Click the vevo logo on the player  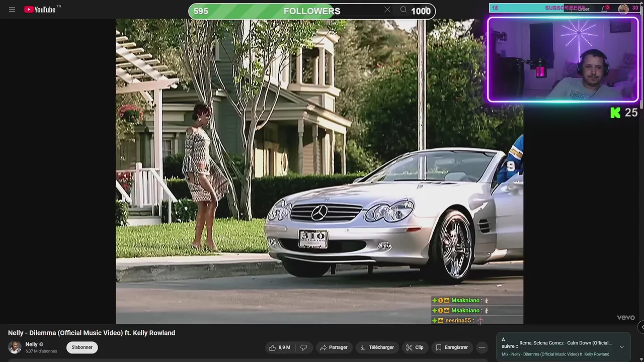pos(626,317)
